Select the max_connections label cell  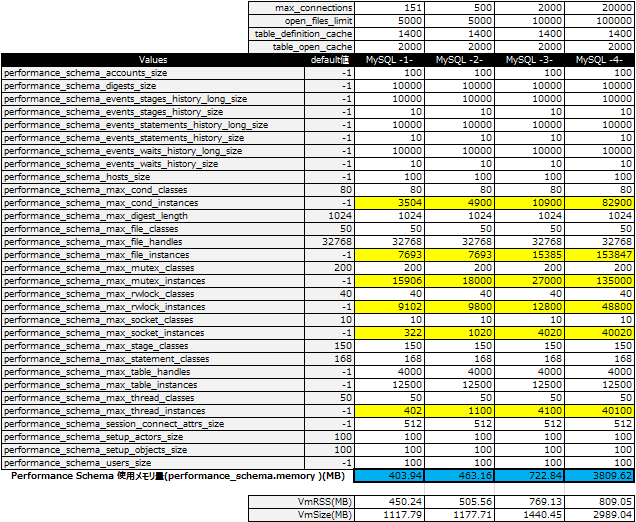click(x=301, y=8)
